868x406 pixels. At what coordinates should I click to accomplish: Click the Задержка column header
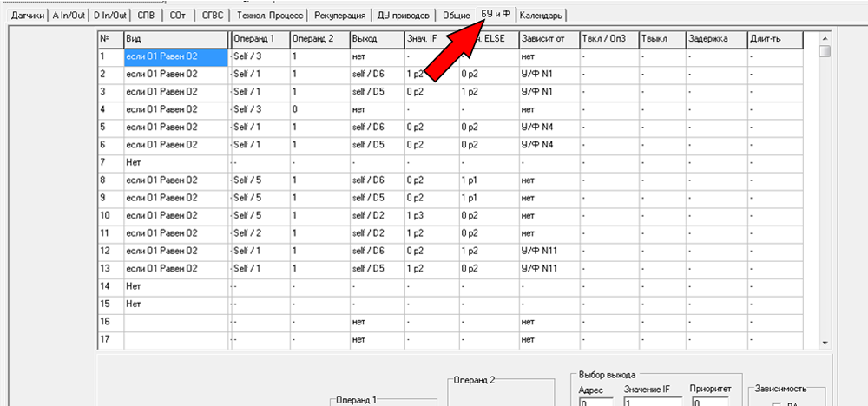point(714,40)
